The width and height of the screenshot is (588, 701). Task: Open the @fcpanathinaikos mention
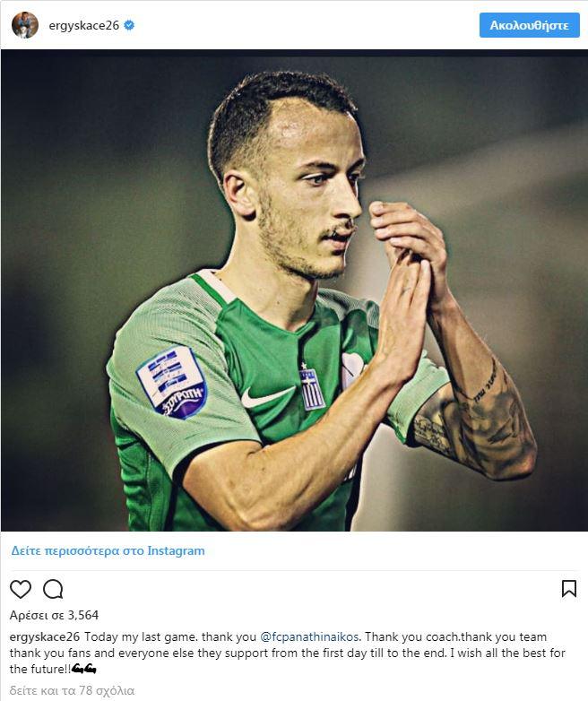click(309, 636)
